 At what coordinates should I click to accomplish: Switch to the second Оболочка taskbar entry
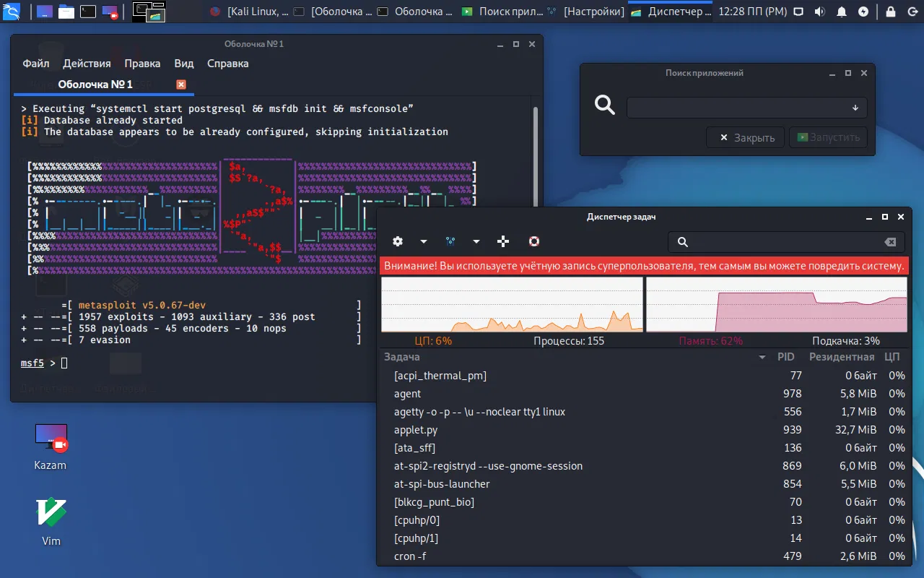(416, 12)
